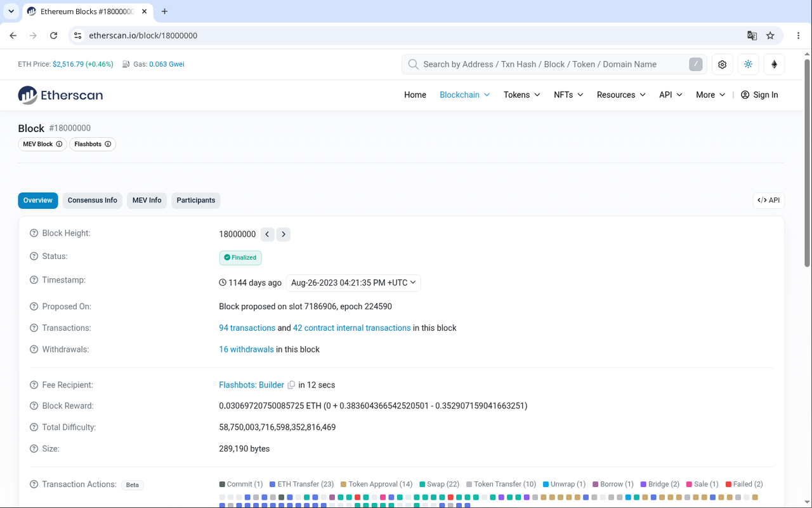Click the Etherscan logo
The width and height of the screenshot is (812, 508).
[60, 95]
